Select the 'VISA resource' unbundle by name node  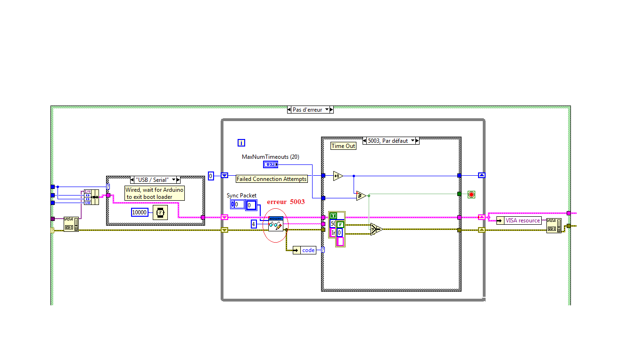(519, 220)
